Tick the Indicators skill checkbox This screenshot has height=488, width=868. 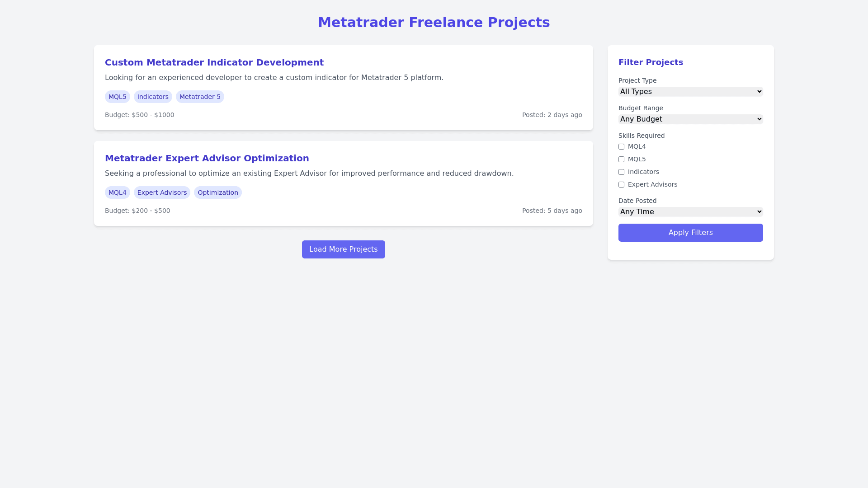point(621,172)
